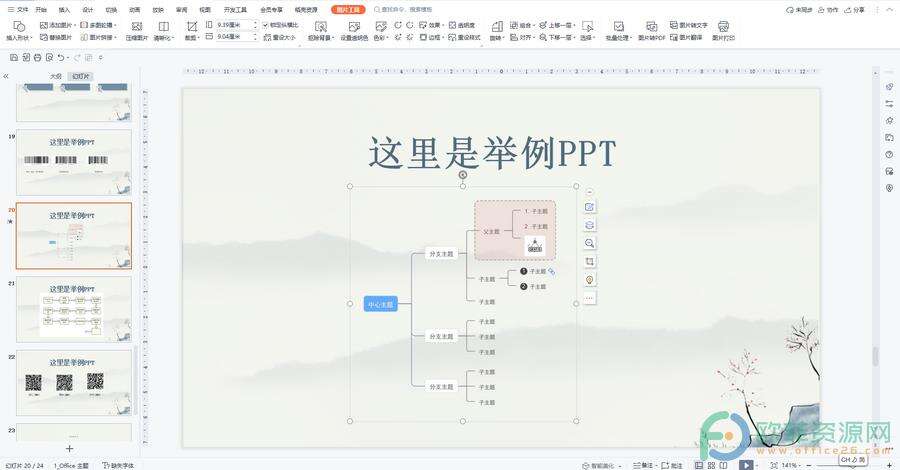
Task: Open the 清晰化 sharpen tool
Action: [164, 31]
